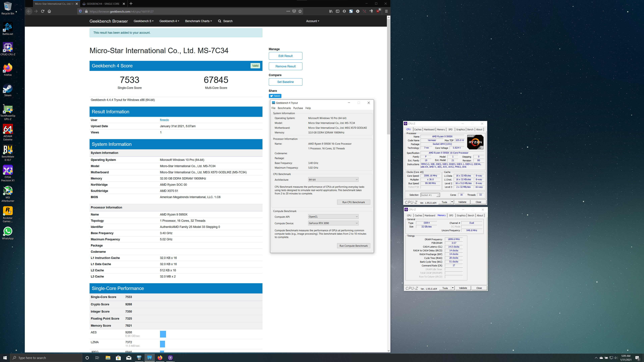The height and width of the screenshot is (362, 644).
Task: Open Benchmarks menu in Geekbench 4 Tryout
Action: coord(284,108)
